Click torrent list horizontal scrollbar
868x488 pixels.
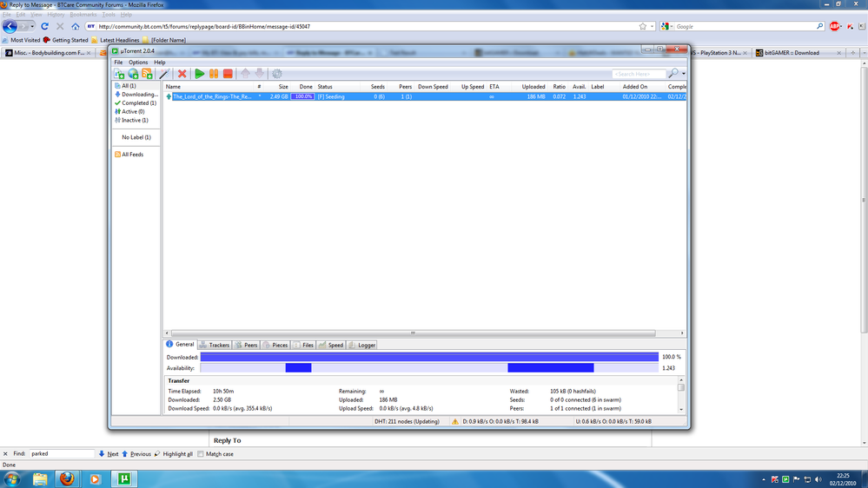click(x=413, y=333)
